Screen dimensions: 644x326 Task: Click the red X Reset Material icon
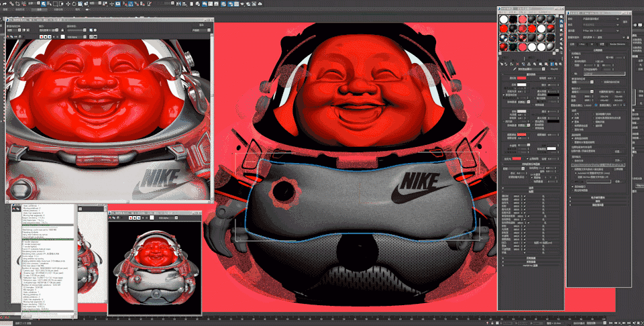point(517,64)
